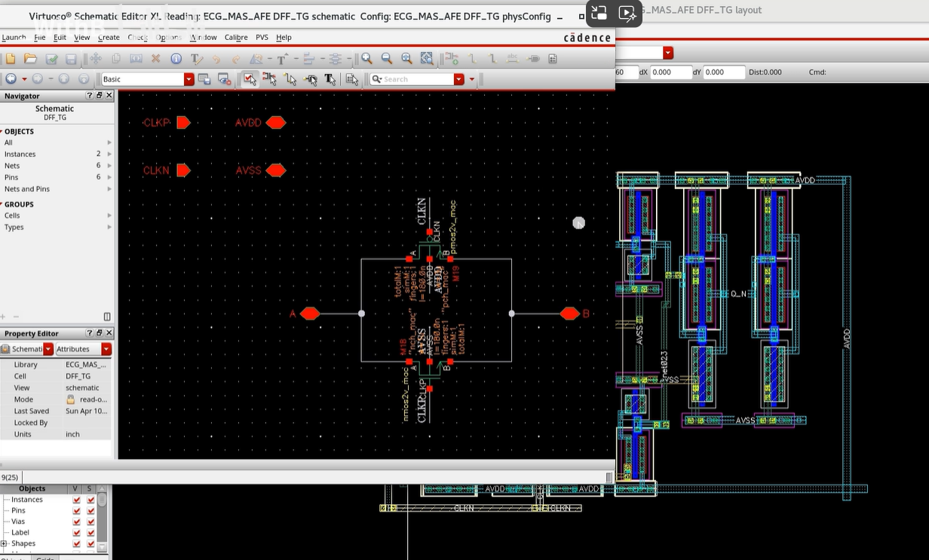Image resolution: width=929 pixels, height=560 pixels.
Task: Toggle Vias visibility V checkbox
Action: pos(76,522)
